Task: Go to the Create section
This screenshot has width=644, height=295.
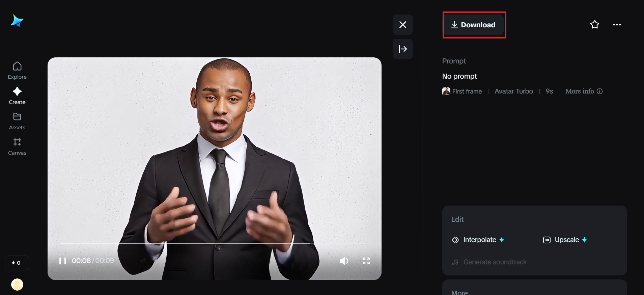Action: pyautogui.click(x=17, y=96)
